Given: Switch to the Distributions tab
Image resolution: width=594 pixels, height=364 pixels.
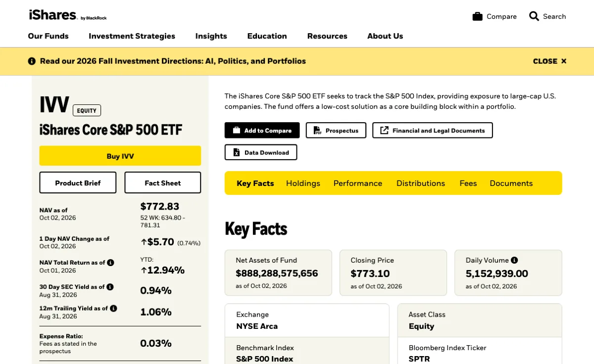Looking at the screenshot, I should [x=421, y=183].
